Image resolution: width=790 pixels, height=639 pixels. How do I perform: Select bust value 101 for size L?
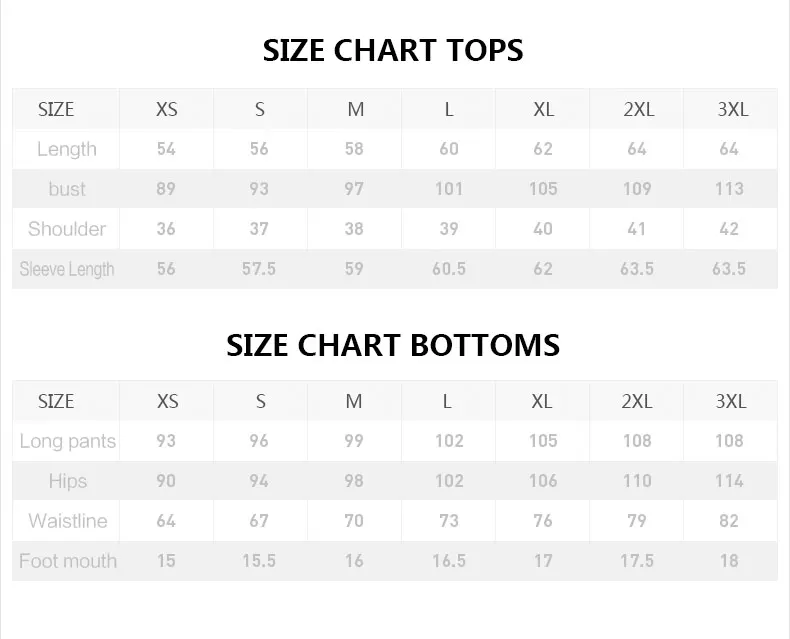tap(449, 189)
